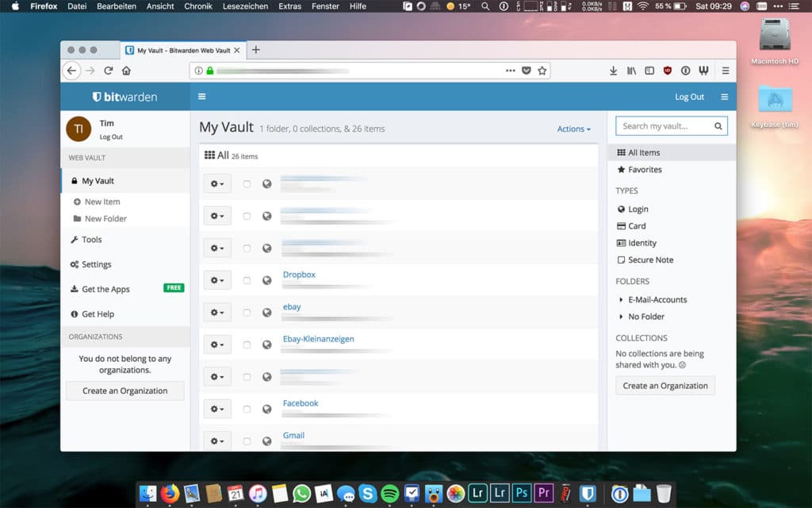Viewport: 812px width, 508px height.
Task: Toggle the sidebar hamburger next to the logo
Action: click(x=202, y=96)
